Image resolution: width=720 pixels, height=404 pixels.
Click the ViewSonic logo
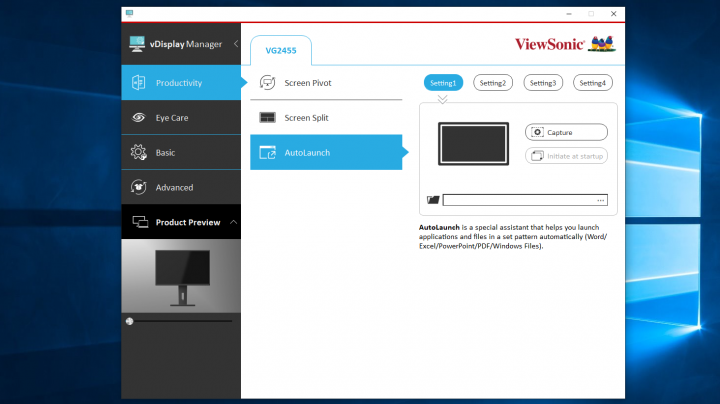pos(565,44)
